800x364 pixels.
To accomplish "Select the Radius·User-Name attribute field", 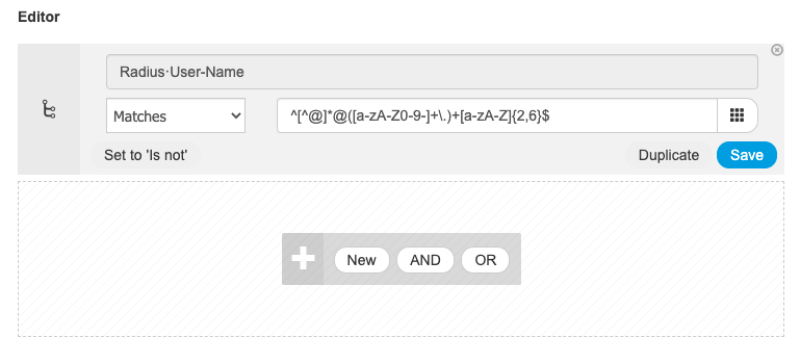I will tap(432, 72).
